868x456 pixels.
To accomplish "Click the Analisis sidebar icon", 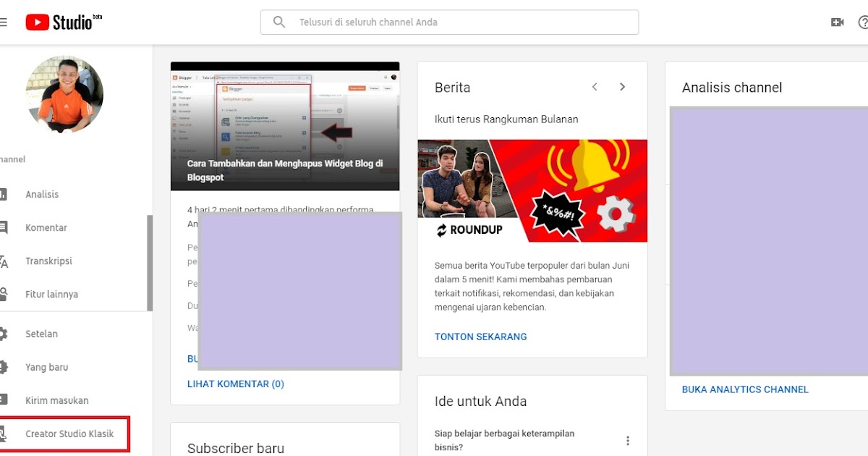I will click(x=3, y=195).
